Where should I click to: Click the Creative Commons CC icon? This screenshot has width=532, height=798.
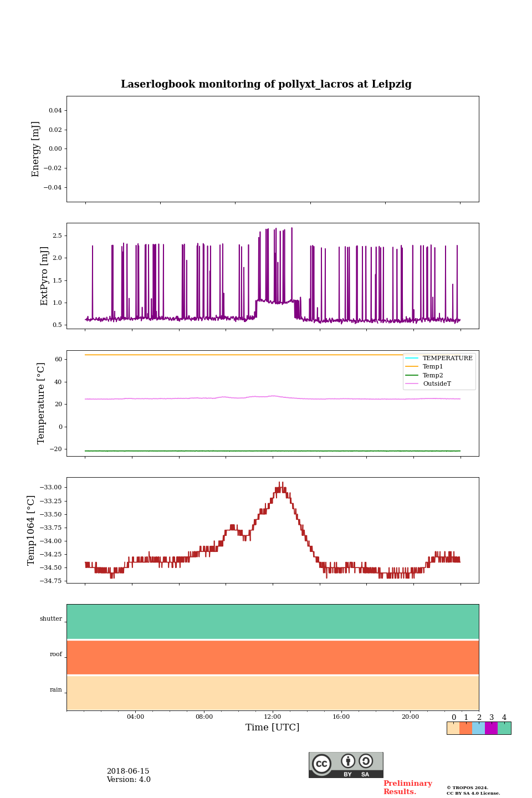click(x=321, y=764)
